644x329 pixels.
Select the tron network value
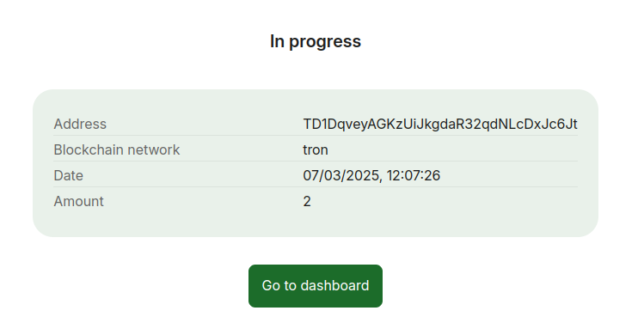(x=316, y=150)
